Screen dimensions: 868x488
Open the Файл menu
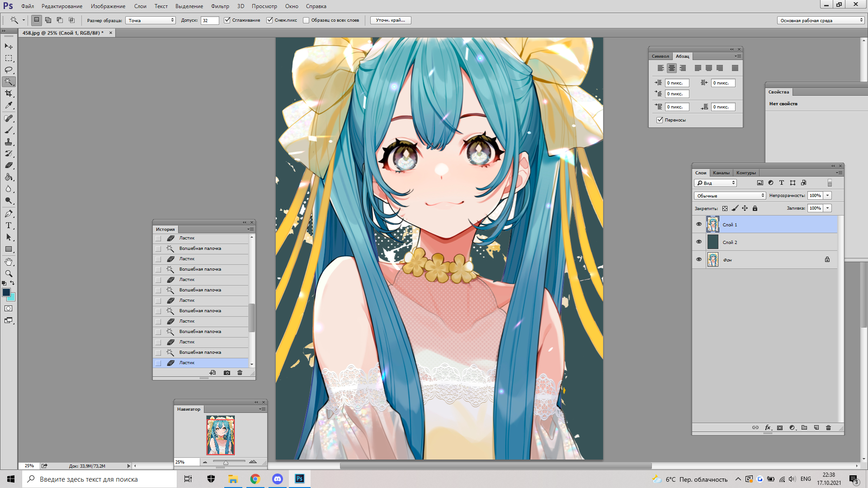pyautogui.click(x=28, y=6)
